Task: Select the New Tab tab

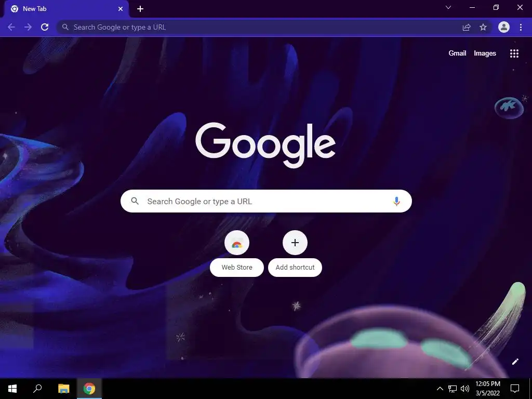Action: click(66, 9)
